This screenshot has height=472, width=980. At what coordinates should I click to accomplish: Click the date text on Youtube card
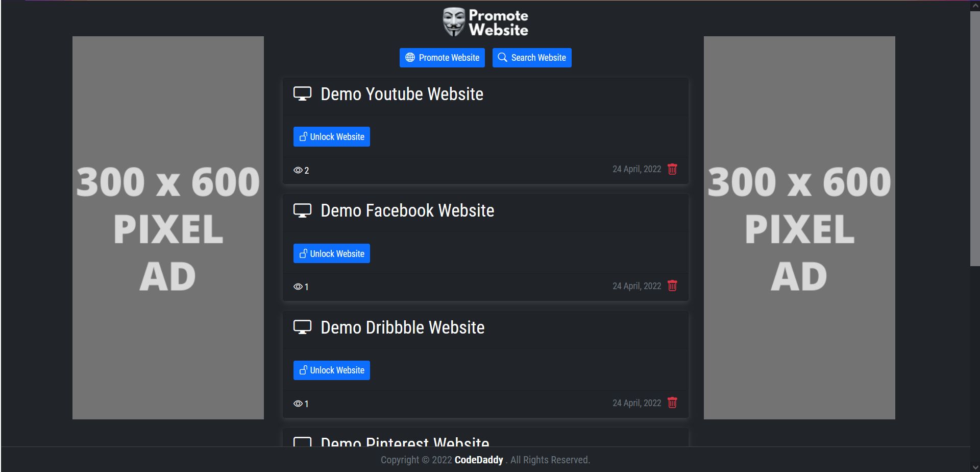point(636,169)
